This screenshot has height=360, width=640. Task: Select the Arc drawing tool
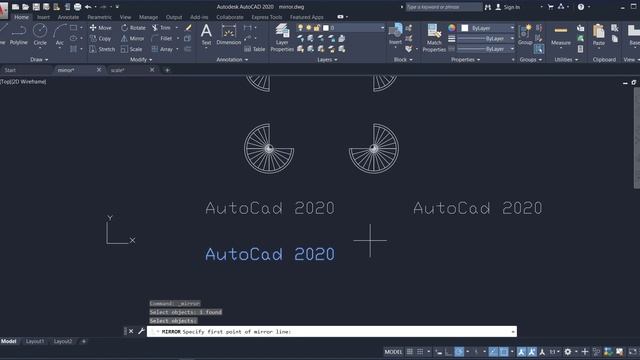(60, 35)
